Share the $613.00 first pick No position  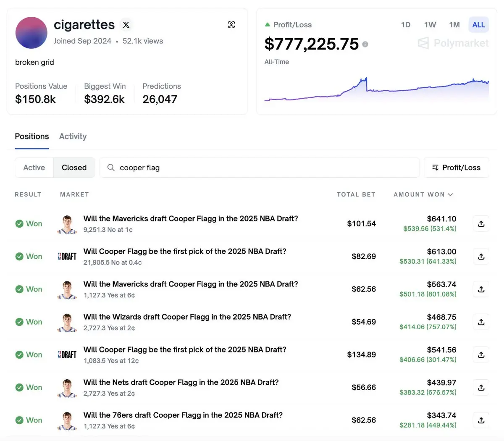click(481, 257)
